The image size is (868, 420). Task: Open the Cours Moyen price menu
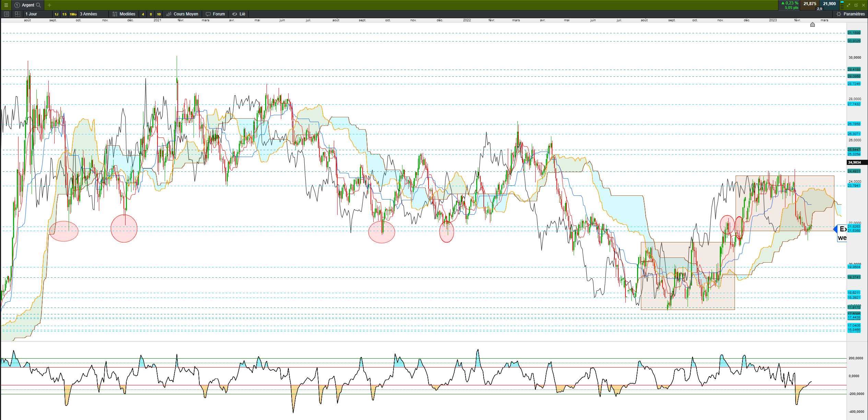coord(182,14)
